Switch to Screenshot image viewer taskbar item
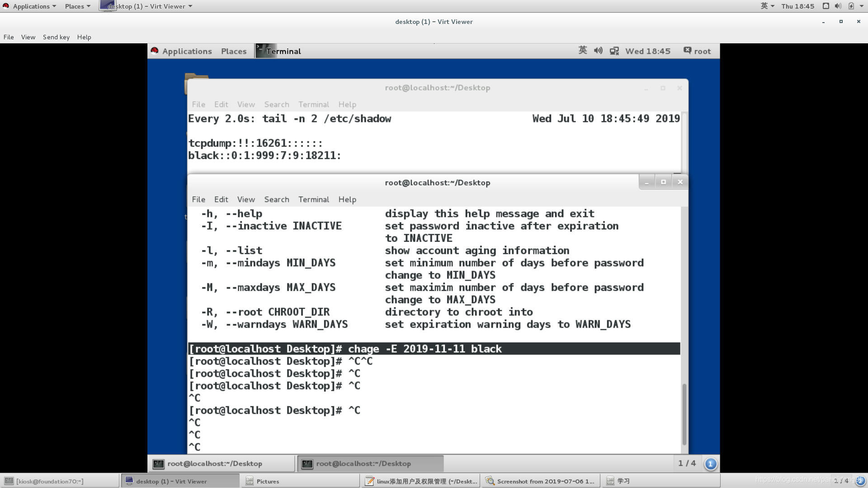The height and width of the screenshot is (488, 868). pyautogui.click(x=541, y=481)
